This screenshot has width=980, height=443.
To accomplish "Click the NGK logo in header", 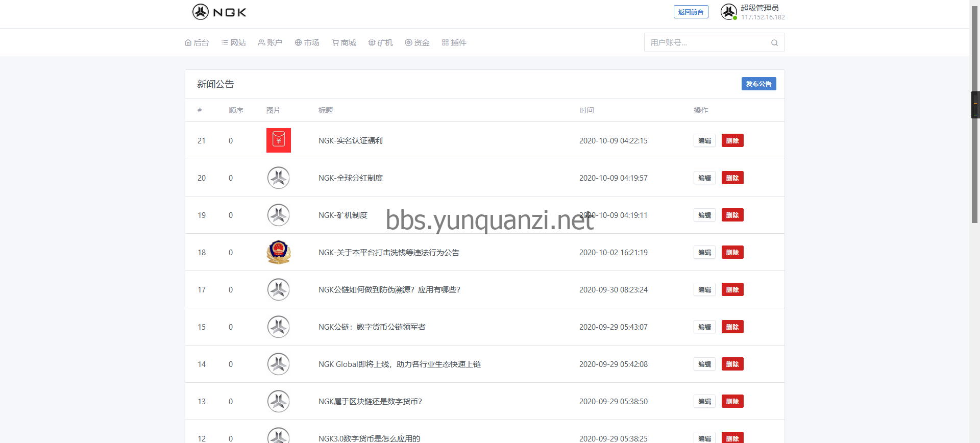I will tap(219, 12).
